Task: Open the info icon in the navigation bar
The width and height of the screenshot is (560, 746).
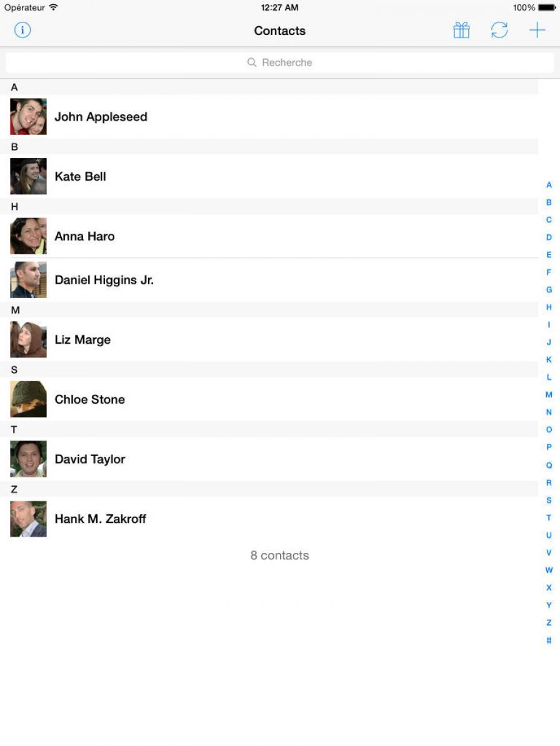Action: click(22, 31)
